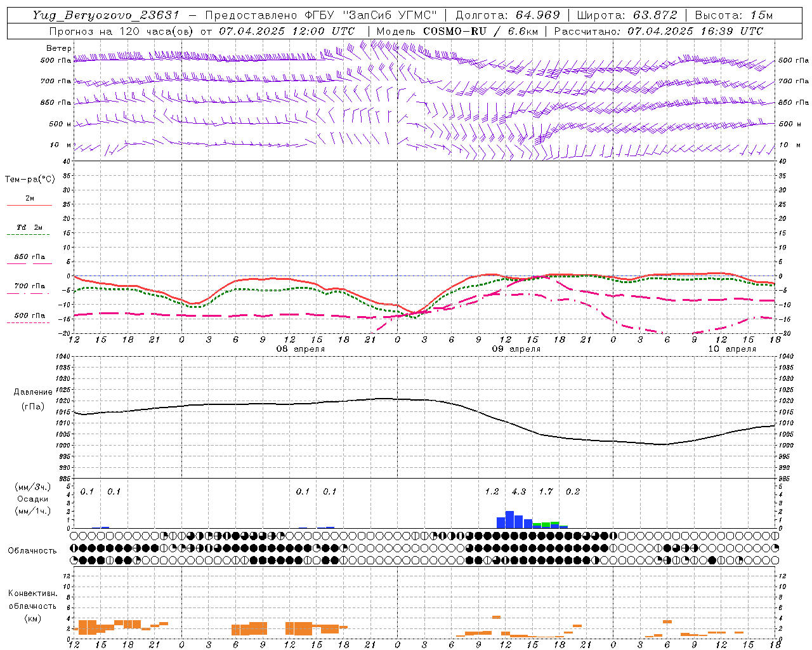Screen dimensions: 812x650
Task: Click the Конвективн. label
Action: pos(32,594)
